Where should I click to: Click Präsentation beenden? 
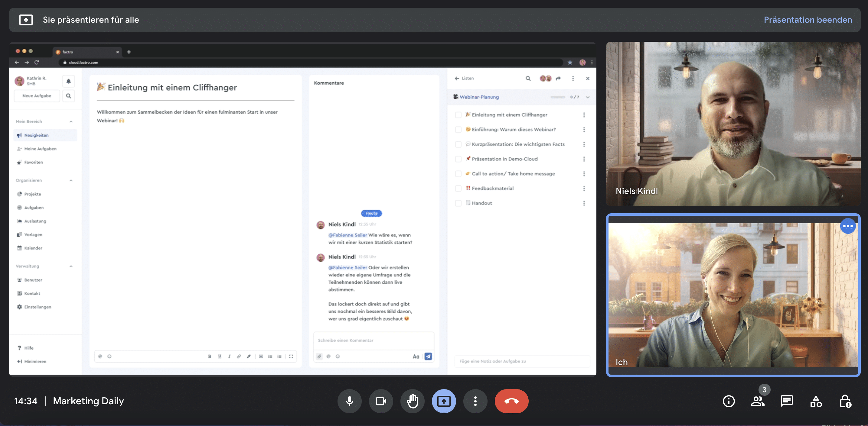808,20
